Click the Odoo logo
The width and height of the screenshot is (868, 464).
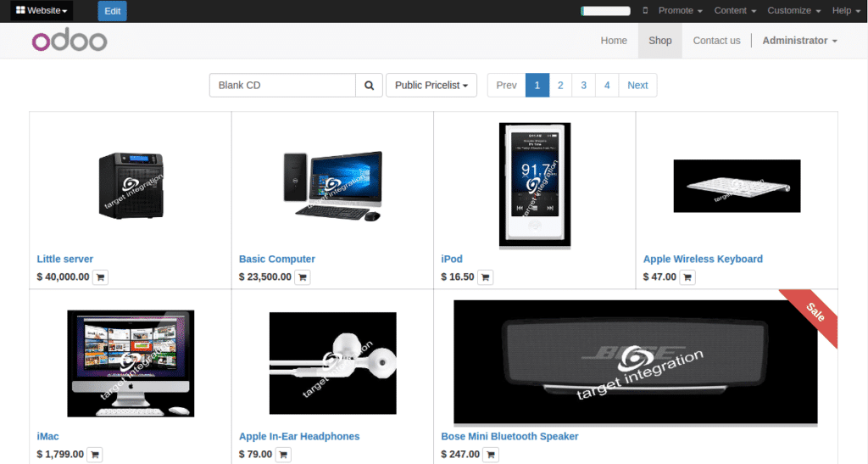coord(70,41)
